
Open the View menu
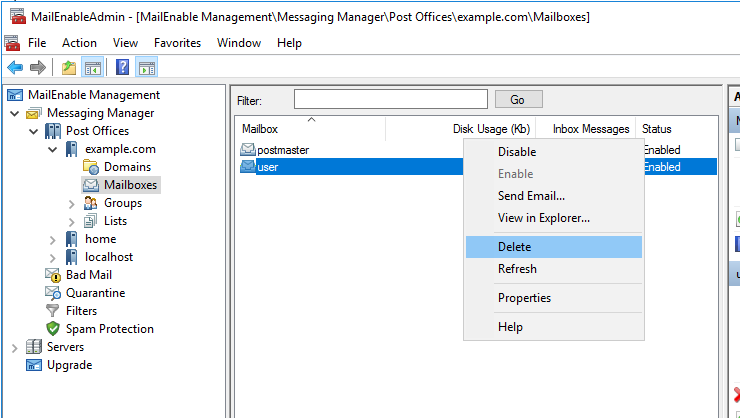(x=125, y=43)
